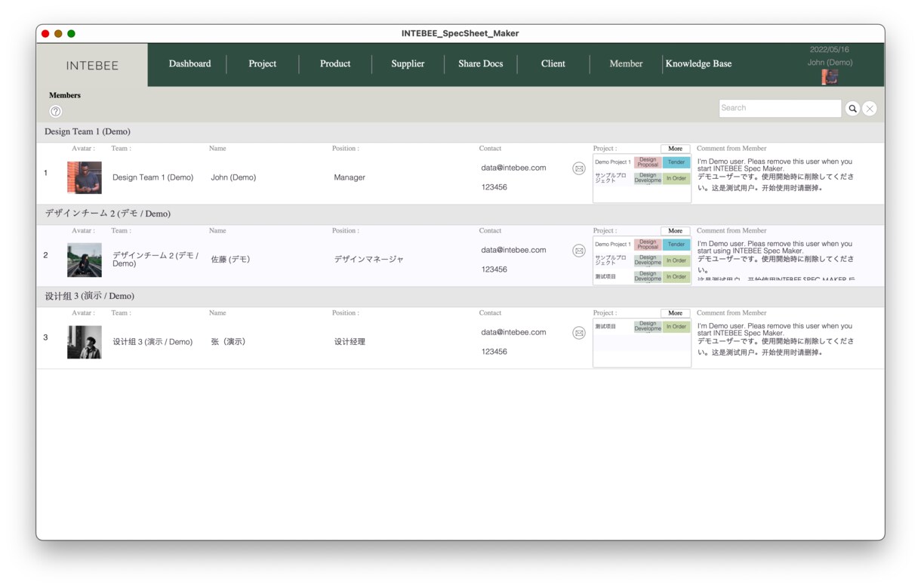Click email icon for John (Demo)

click(579, 168)
